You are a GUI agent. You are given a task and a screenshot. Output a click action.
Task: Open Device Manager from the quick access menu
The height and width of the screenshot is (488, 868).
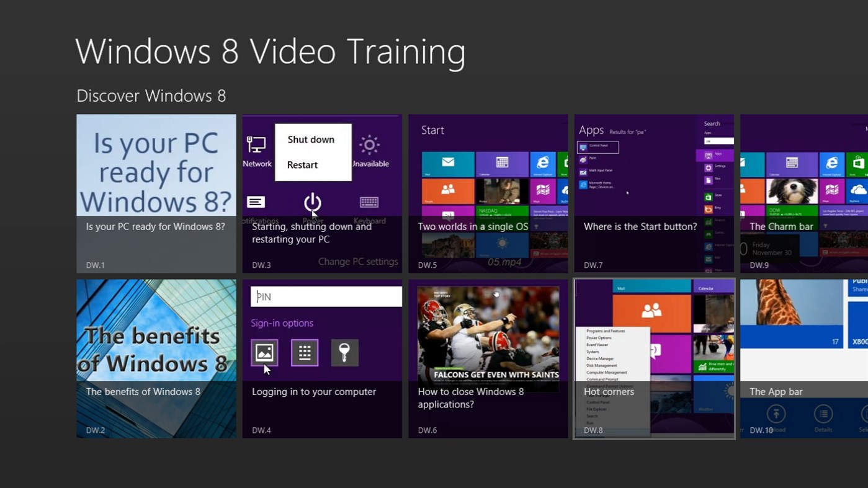(x=601, y=358)
